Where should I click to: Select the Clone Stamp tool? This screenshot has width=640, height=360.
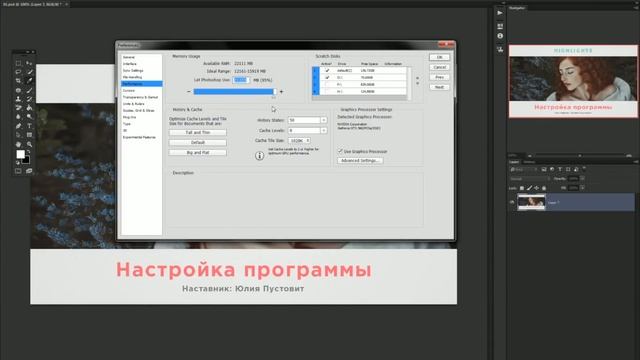point(18,99)
